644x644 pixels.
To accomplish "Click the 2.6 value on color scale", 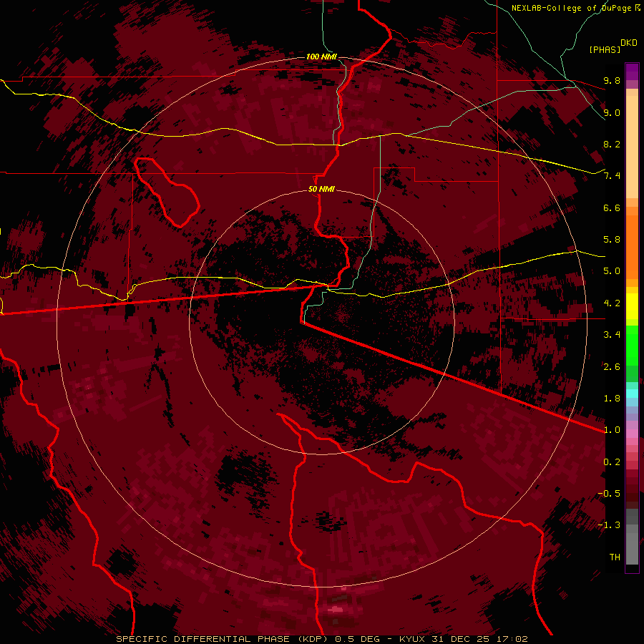I will (x=612, y=366).
